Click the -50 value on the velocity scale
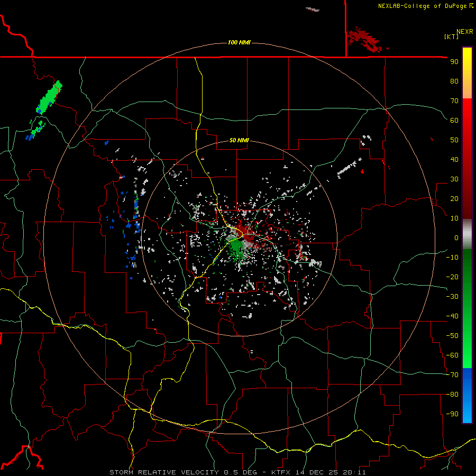This screenshot has width=476, height=476. [x=452, y=336]
